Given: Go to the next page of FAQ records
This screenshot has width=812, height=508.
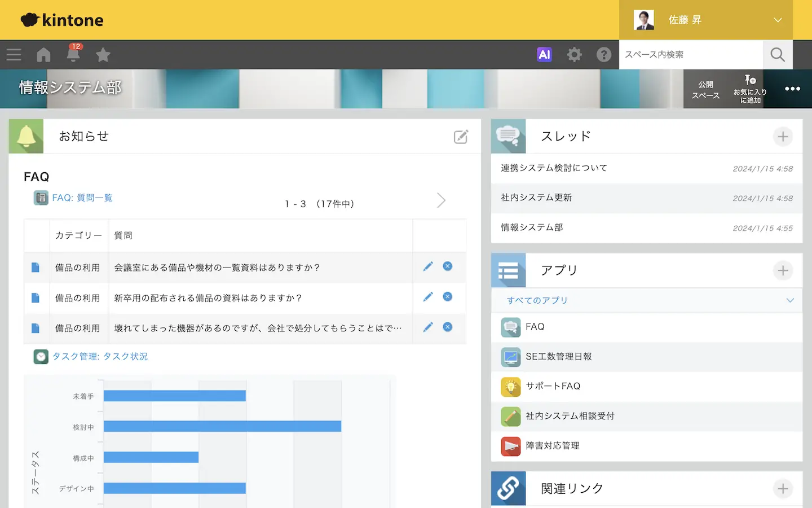Looking at the screenshot, I should tap(441, 200).
